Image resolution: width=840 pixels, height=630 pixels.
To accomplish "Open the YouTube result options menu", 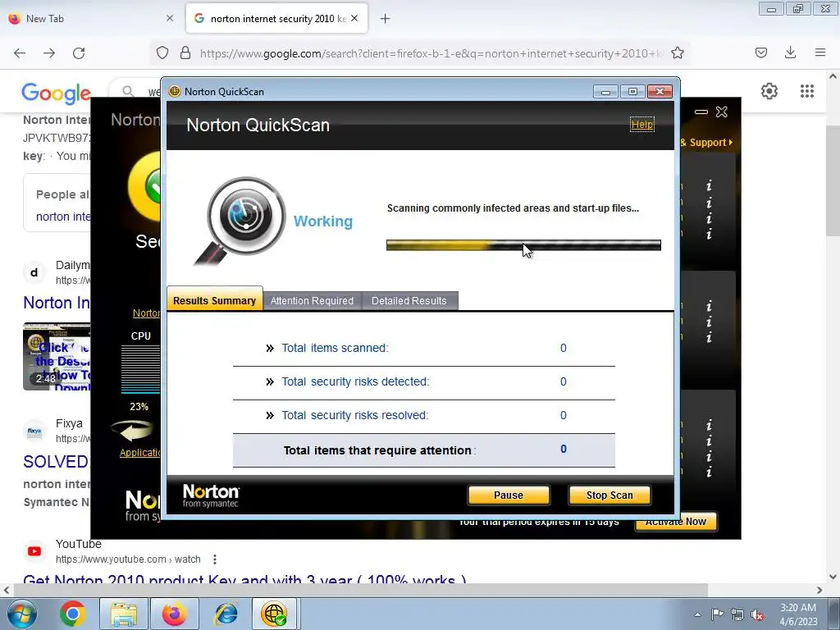I will [215, 559].
